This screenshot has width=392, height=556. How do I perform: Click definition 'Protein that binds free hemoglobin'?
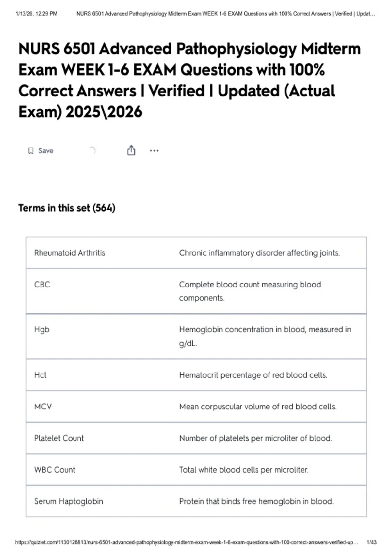(x=256, y=501)
